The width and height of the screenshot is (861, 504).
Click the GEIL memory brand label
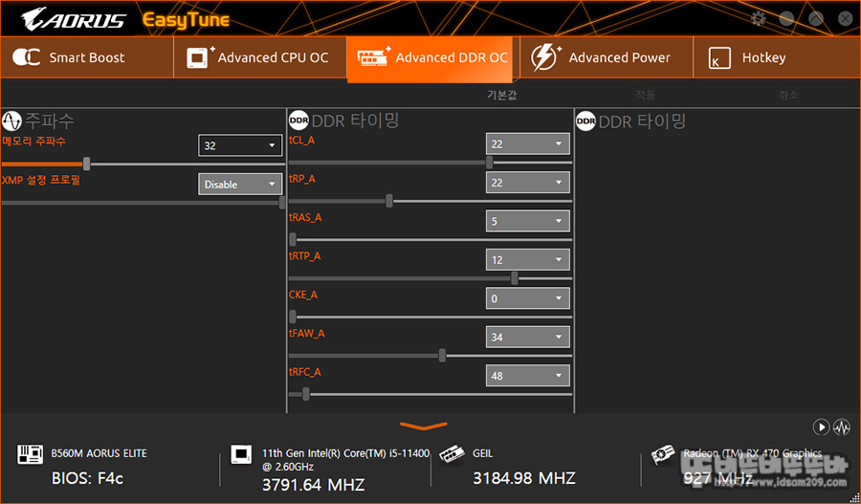click(x=483, y=453)
